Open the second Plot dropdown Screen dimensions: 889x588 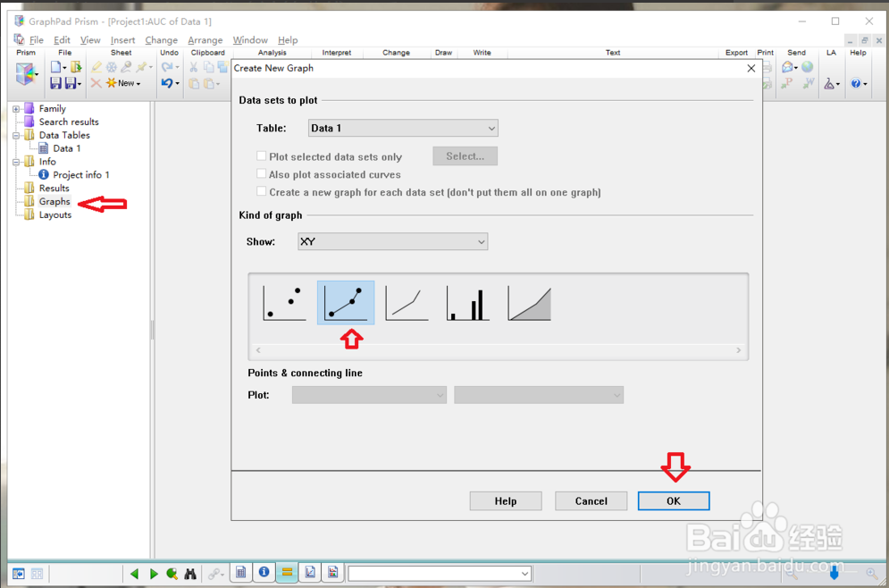[x=539, y=395]
